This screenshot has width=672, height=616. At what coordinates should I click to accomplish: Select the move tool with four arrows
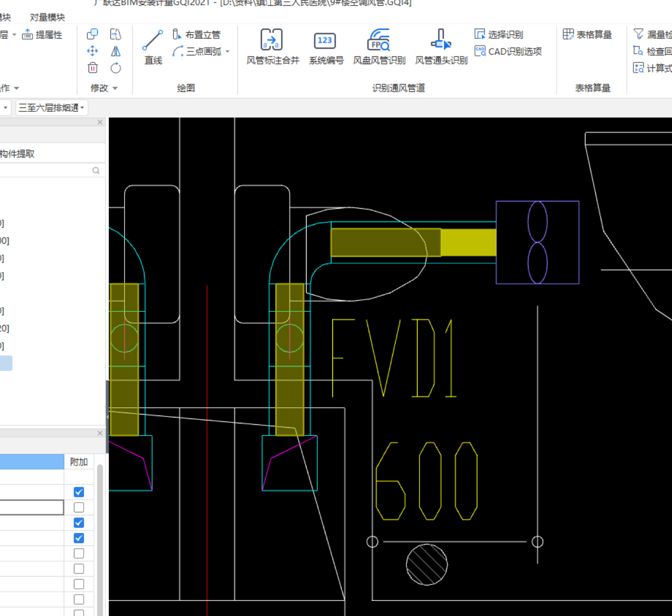tap(92, 51)
